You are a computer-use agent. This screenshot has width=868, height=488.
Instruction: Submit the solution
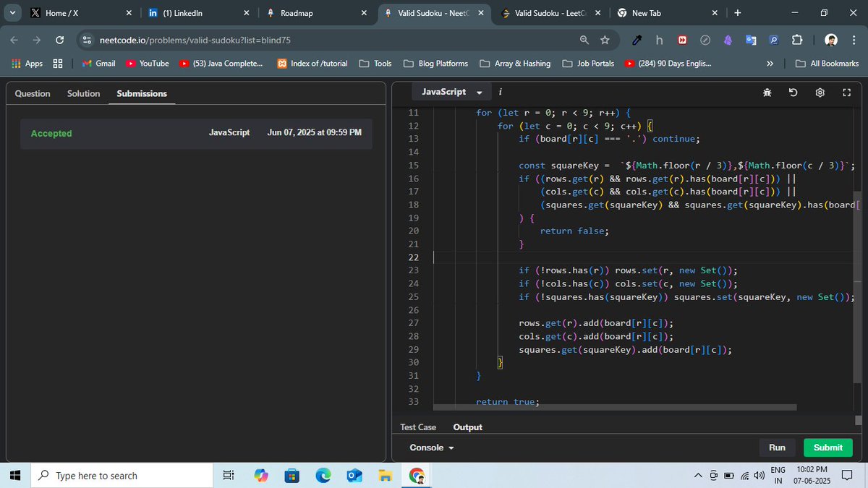(827, 448)
